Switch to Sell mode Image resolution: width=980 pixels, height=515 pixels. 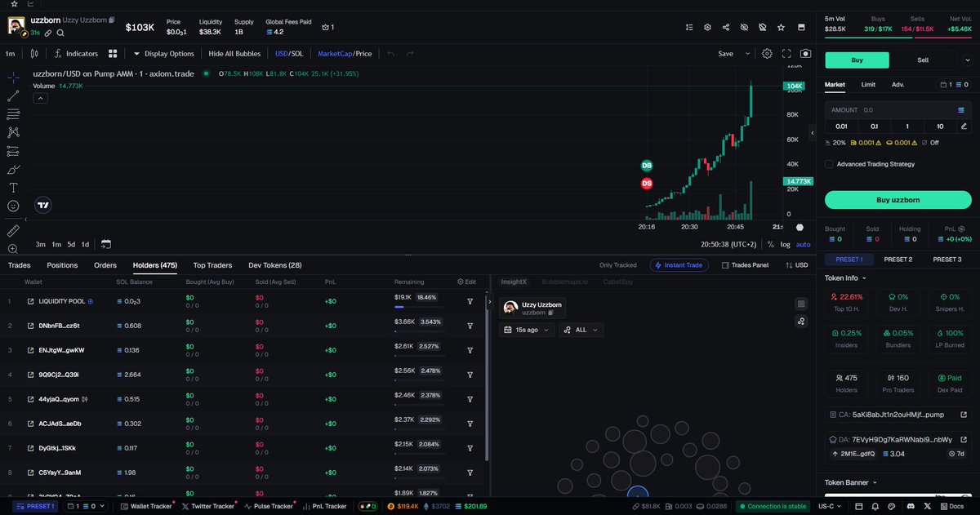(923, 60)
